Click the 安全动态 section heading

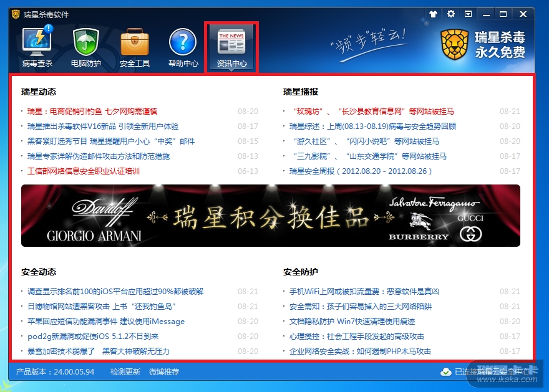[x=39, y=272]
